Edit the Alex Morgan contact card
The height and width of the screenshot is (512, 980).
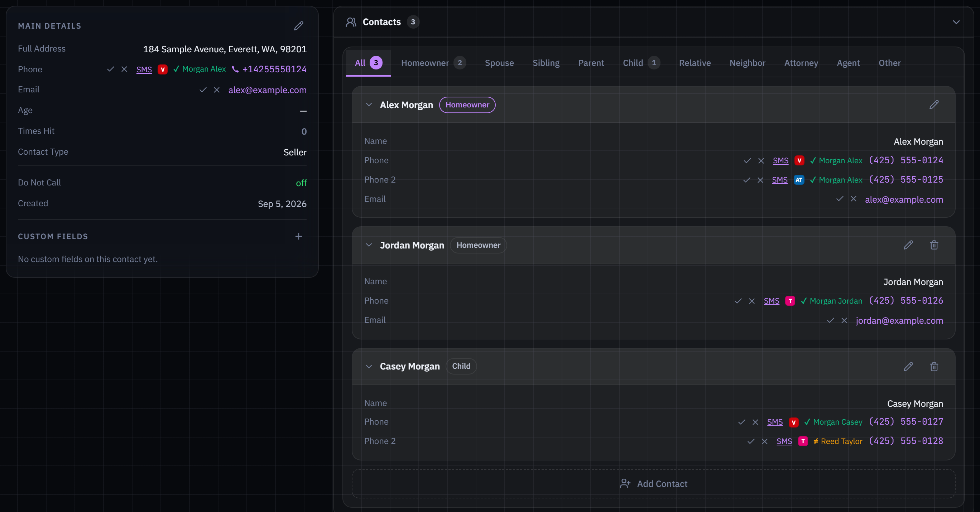click(x=934, y=105)
